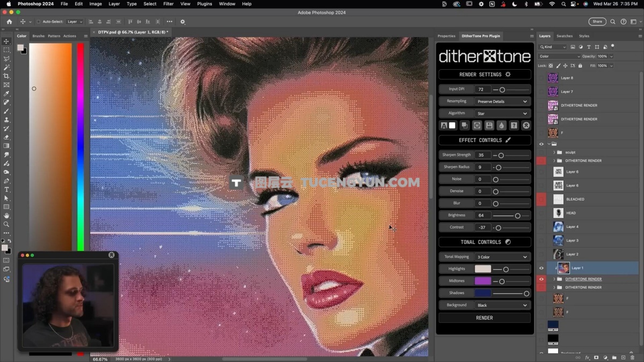644x362 pixels.
Task: Open the Search icon next to Share
Action: click(613, 22)
